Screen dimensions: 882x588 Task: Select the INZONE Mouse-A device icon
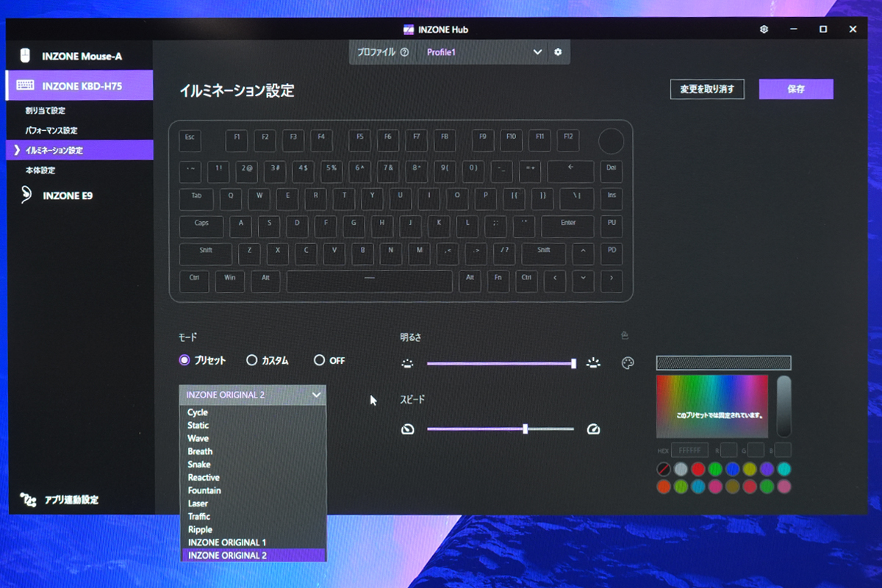[26, 56]
